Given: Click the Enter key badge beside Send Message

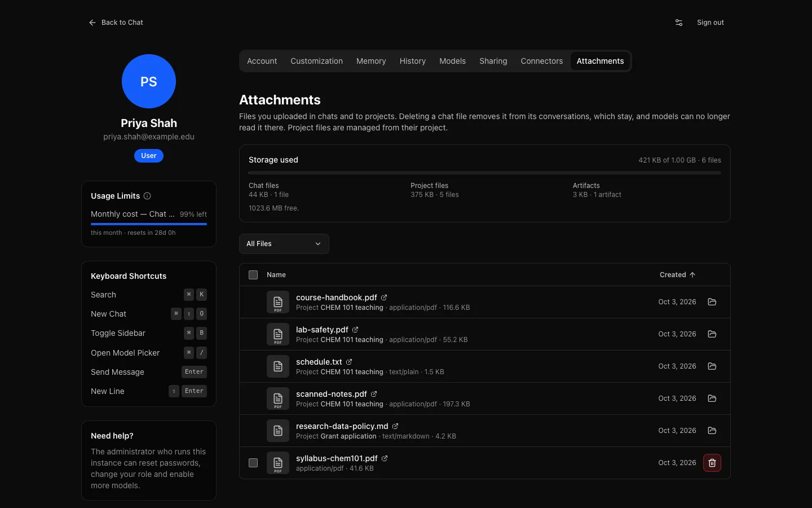Looking at the screenshot, I should coord(195,372).
